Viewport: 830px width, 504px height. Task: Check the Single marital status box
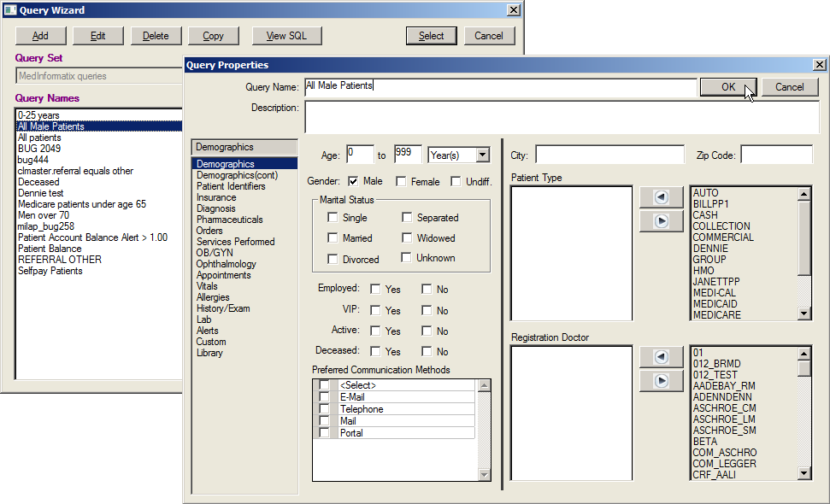tap(333, 217)
